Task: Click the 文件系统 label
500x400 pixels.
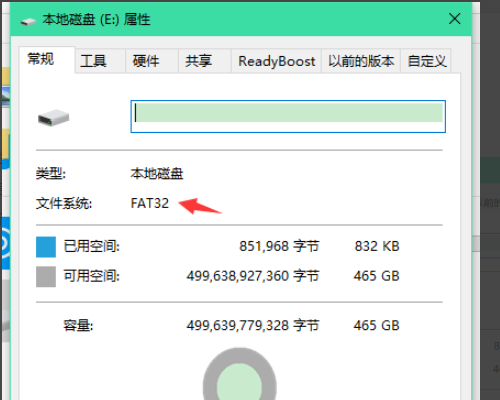Action: point(64,203)
